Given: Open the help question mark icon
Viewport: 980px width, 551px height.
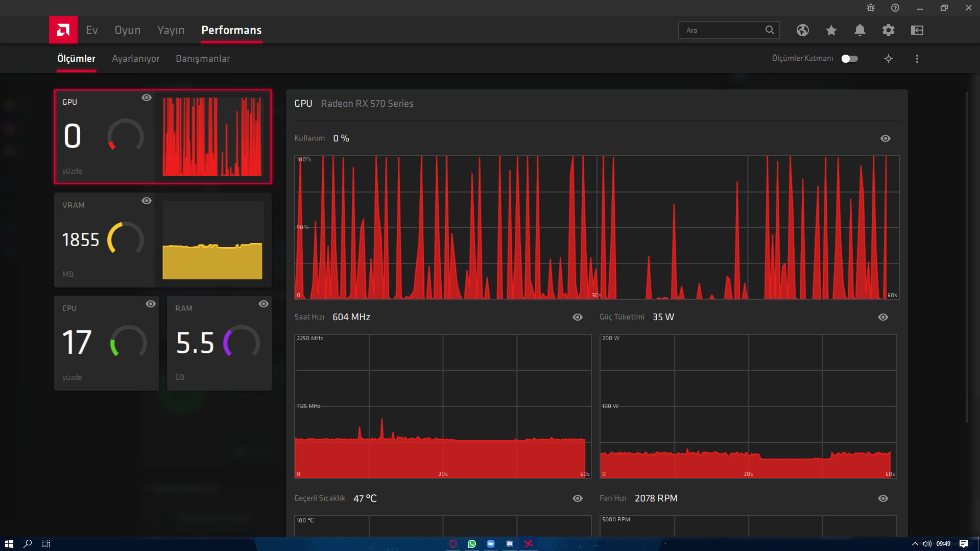Looking at the screenshot, I should (895, 8).
